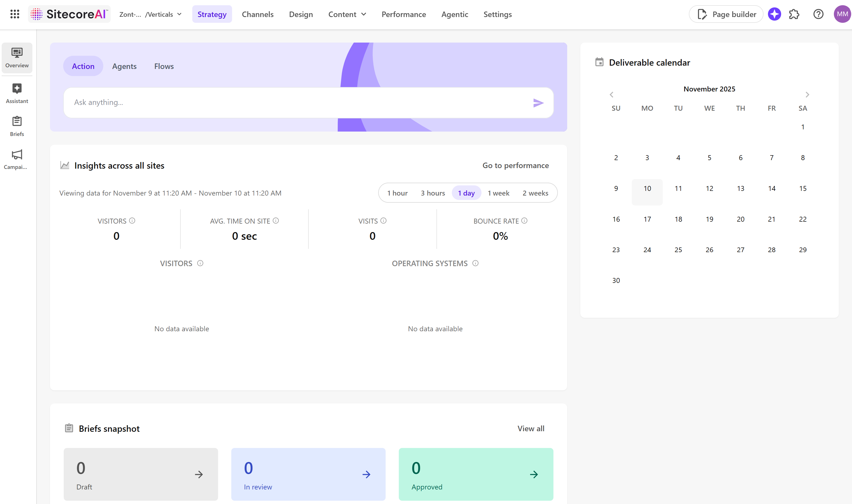Image resolution: width=852 pixels, height=504 pixels.
Task: Select the 1 week time range
Action: (x=498, y=193)
